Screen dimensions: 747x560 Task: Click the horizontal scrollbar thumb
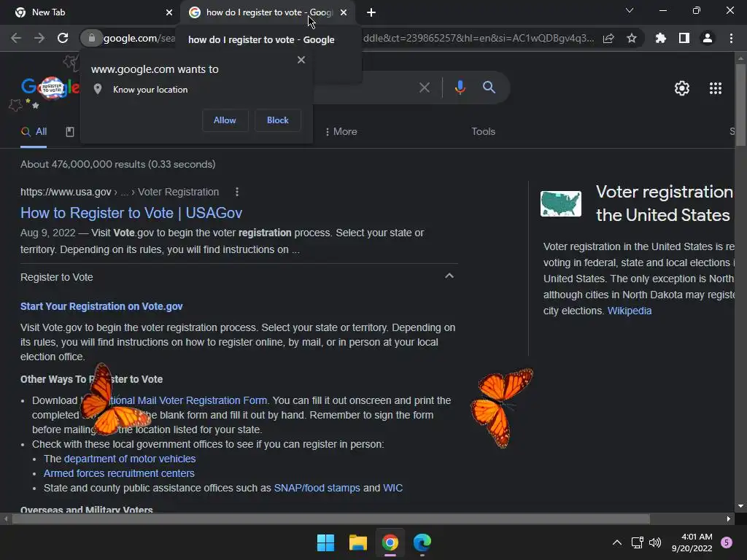click(x=331, y=519)
